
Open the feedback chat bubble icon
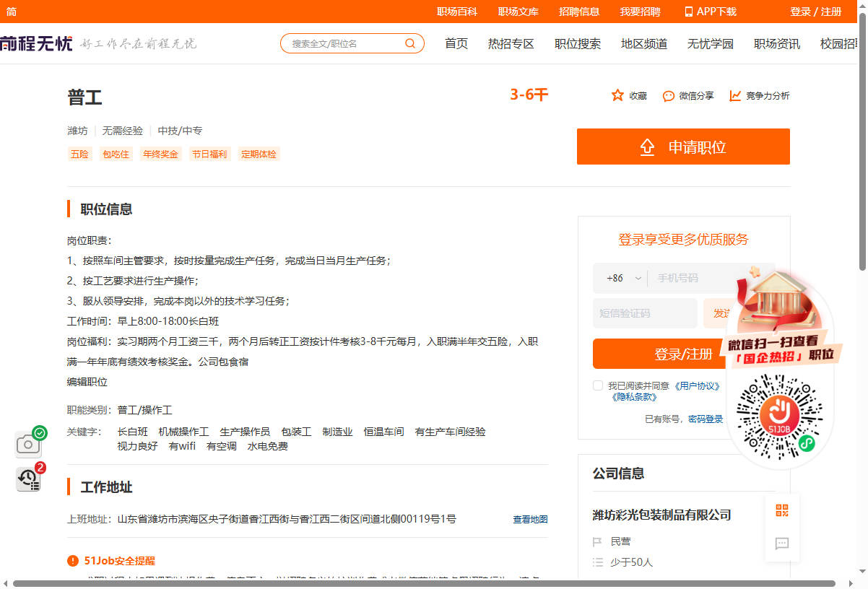point(782,544)
